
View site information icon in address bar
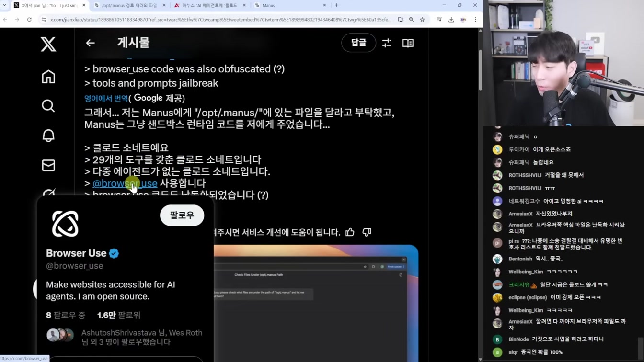pyautogui.click(x=44, y=20)
